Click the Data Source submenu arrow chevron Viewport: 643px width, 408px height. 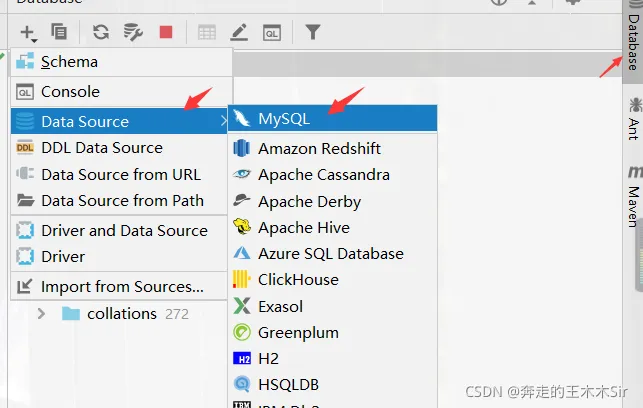[223, 121]
